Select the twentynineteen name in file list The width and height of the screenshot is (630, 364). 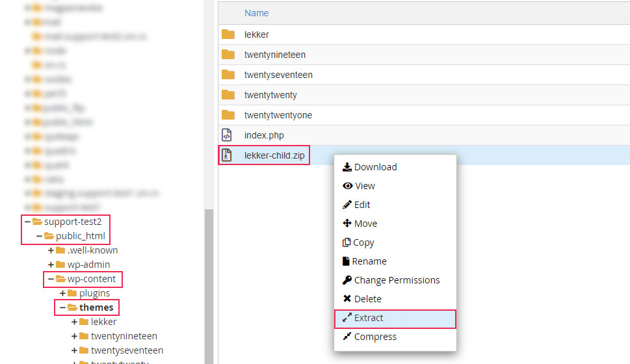pos(275,55)
